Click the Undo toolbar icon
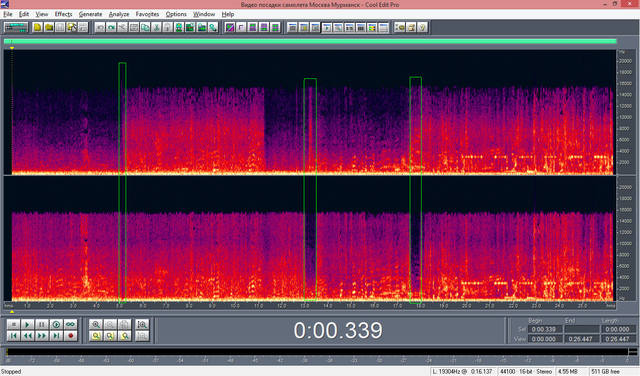Viewport: 640px width, 376px height. coord(100,27)
